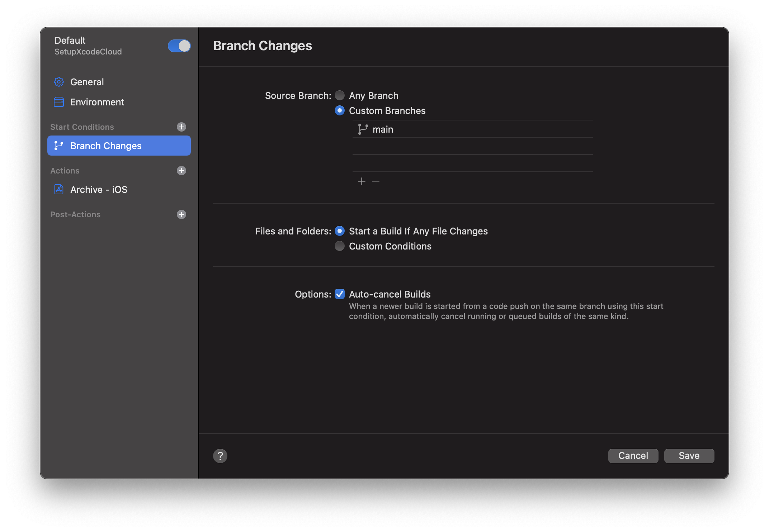Click the Custom Branches radio button
Image resolution: width=769 pixels, height=532 pixels.
pos(339,110)
